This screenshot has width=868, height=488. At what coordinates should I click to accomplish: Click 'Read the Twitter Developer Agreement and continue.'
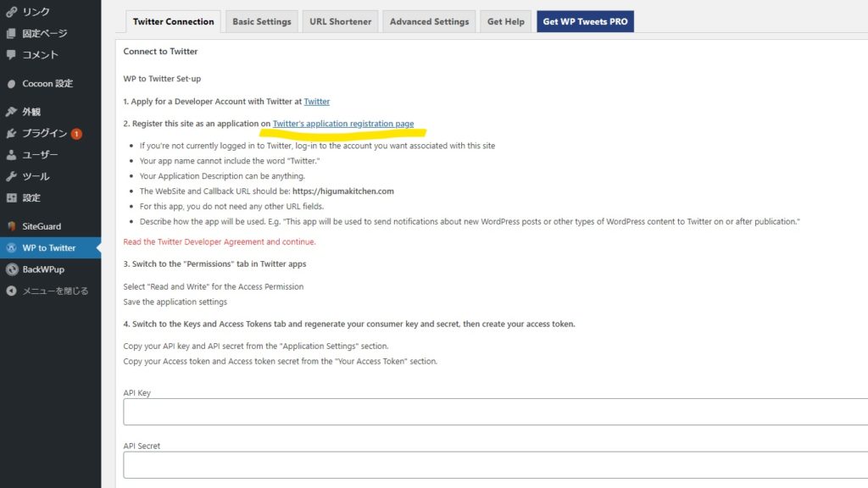point(220,241)
